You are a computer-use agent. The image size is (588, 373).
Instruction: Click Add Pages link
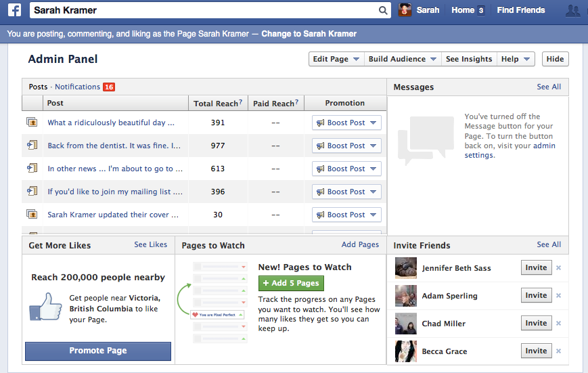(x=360, y=244)
